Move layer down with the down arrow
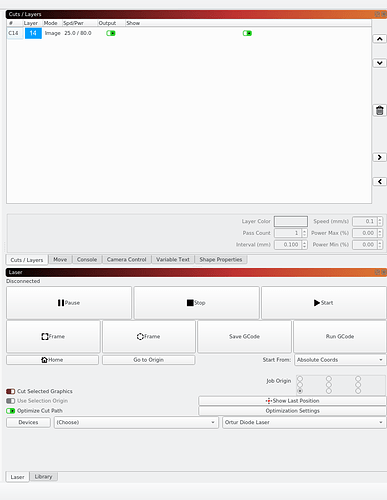Image resolution: width=387 pixels, height=500 pixels. (379, 63)
